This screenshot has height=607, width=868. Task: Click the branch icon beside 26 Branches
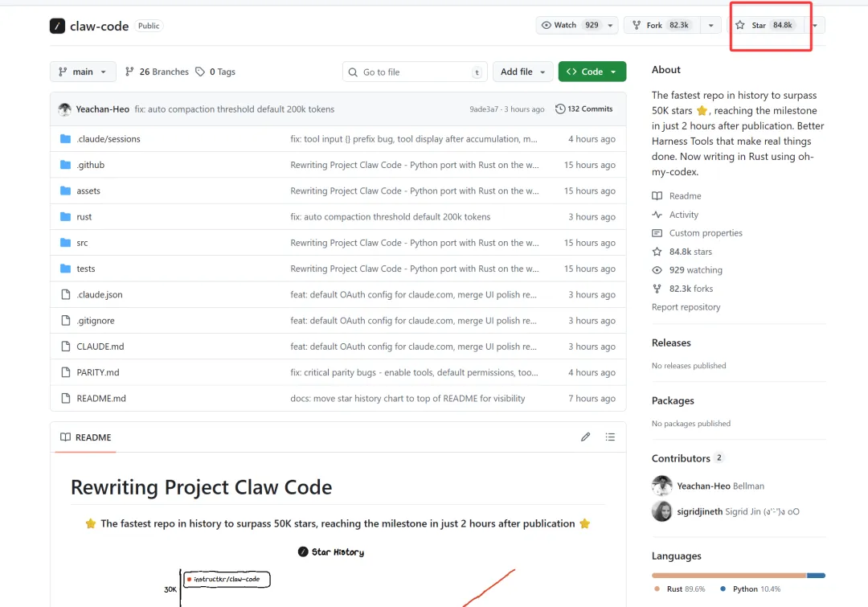(129, 72)
